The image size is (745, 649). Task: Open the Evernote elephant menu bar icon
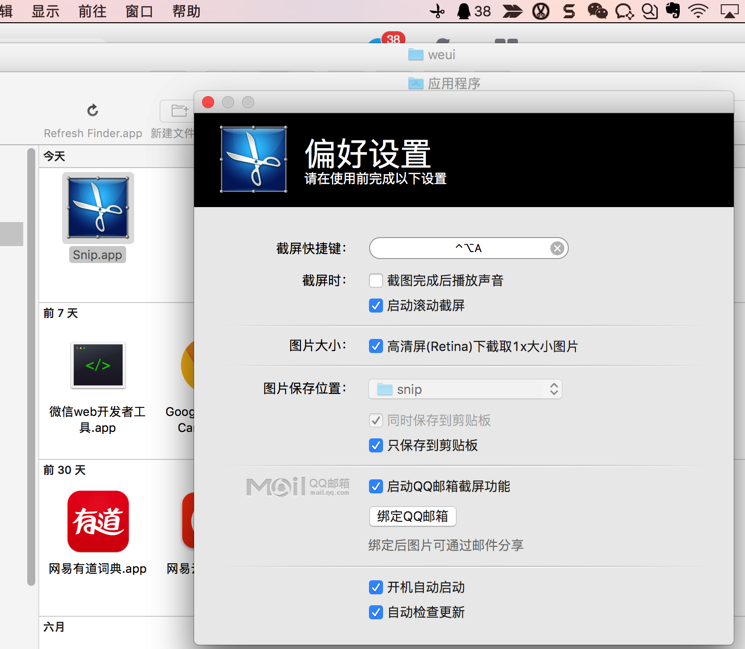[x=673, y=10]
